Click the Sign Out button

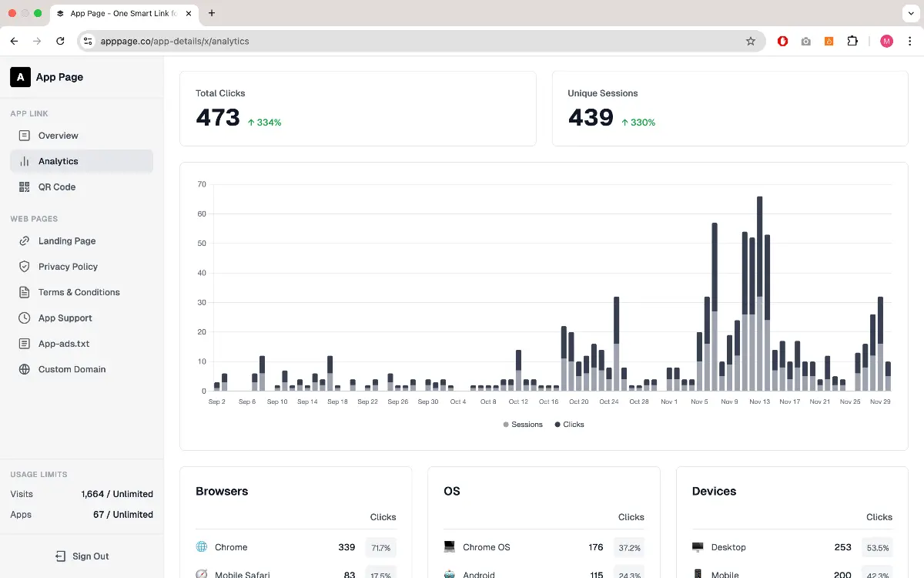pos(82,556)
